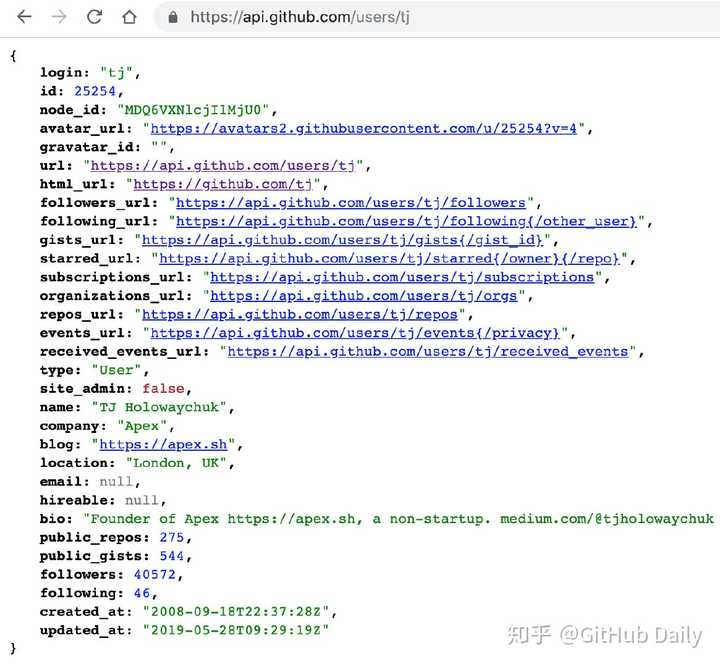Click the type value "User"
The image size is (720, 667).
click(116, 370)
